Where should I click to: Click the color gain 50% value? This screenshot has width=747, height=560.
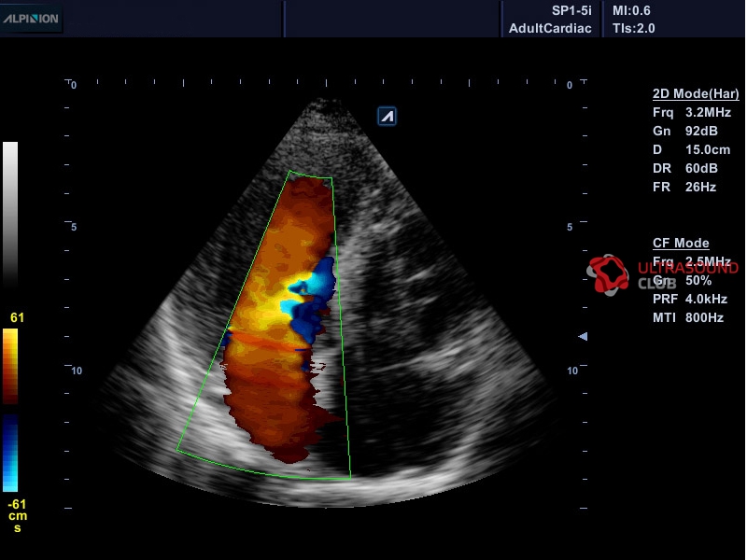698,281
